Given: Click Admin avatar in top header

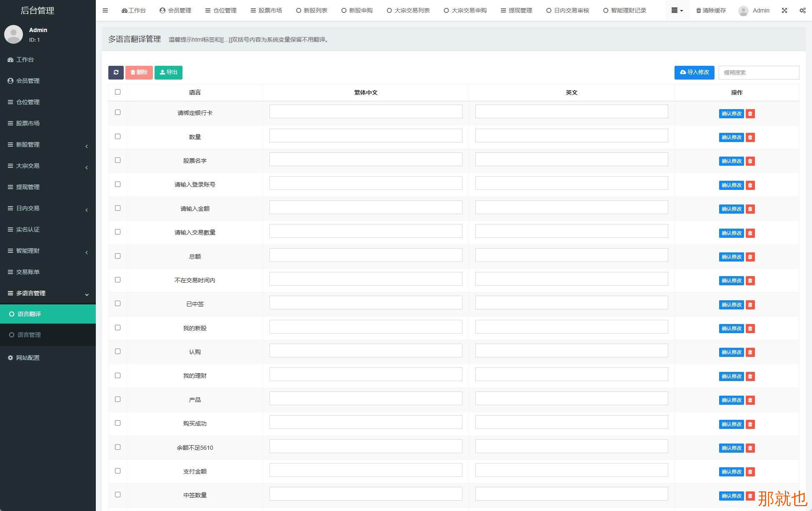Looking at the screenshot, I should pyautogui.click(x=743, y=11).
